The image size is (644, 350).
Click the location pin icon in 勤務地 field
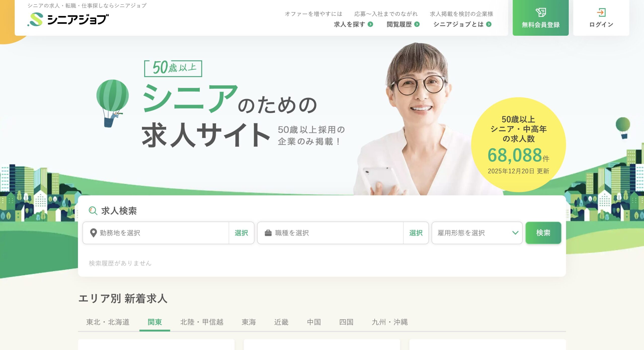click(93, 233)
